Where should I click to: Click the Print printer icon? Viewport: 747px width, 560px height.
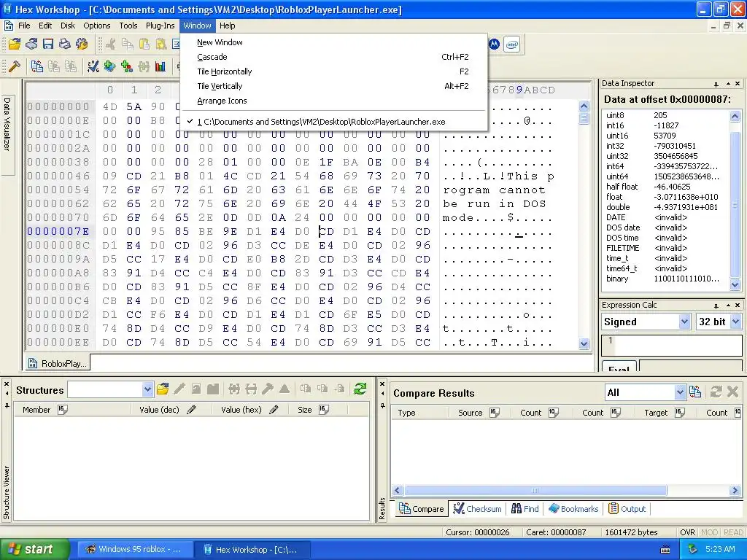pyautogui.click(x=65, y=44)
